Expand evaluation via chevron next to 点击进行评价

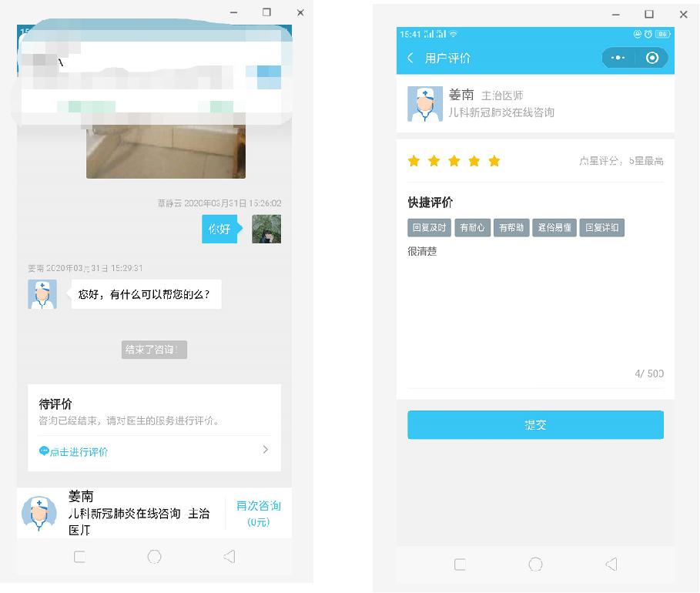tap(265, 449)
